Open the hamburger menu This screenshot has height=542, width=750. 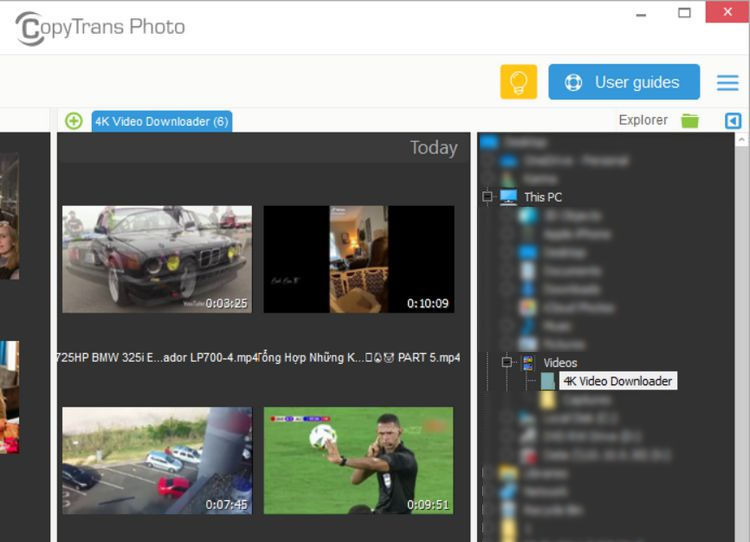(728, 82)
